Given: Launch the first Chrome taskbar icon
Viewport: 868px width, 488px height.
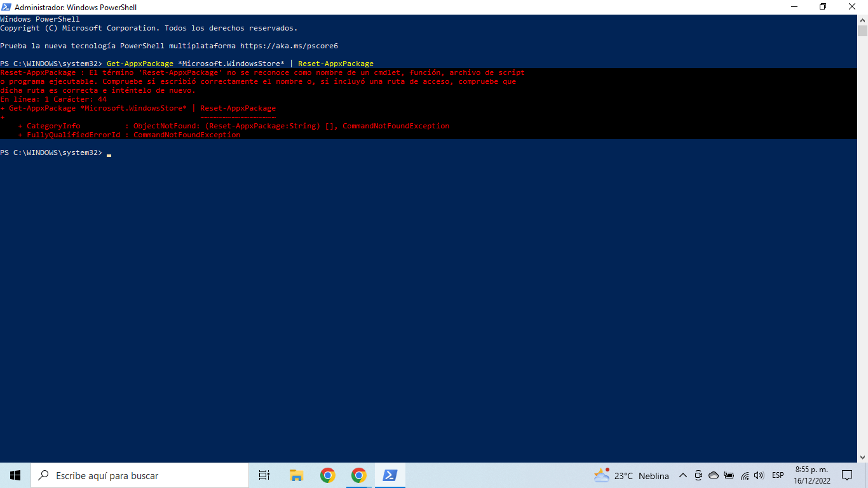Looking at the screenshot, I should [327, 475].
